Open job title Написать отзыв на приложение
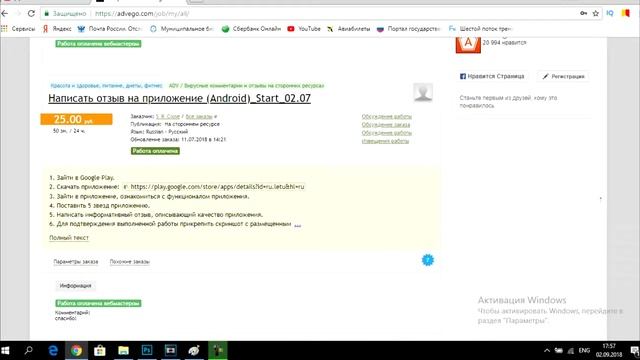This screenshot has width=640, height=360. pos(179,98)
